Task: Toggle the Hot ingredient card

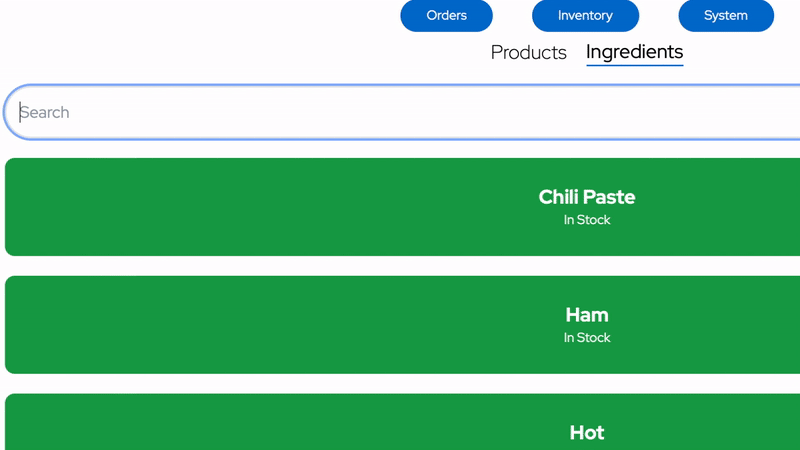Action: tap(403, 422)
